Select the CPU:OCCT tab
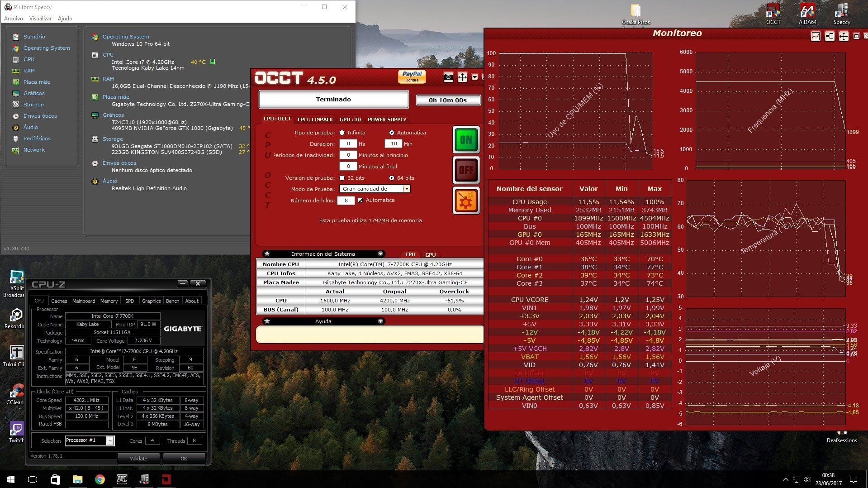The width and height of the screenshot is (868, 488). (x=277, y=119)
